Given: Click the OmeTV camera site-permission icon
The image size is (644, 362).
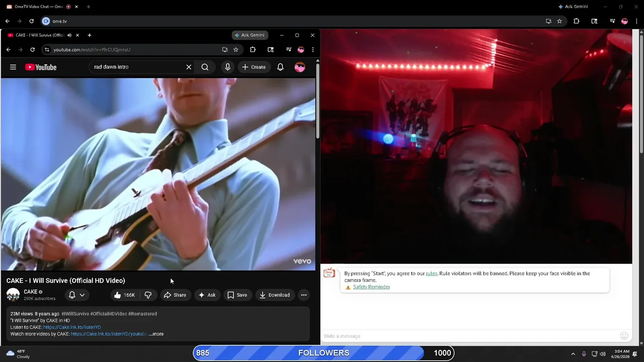Looking at the screenshot, I should click(46, 21).
